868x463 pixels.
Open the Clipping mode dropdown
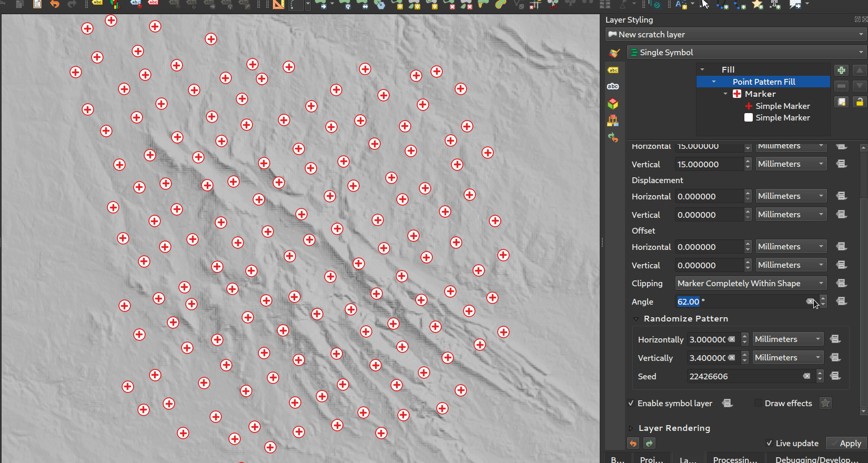(x=751, y=284)
